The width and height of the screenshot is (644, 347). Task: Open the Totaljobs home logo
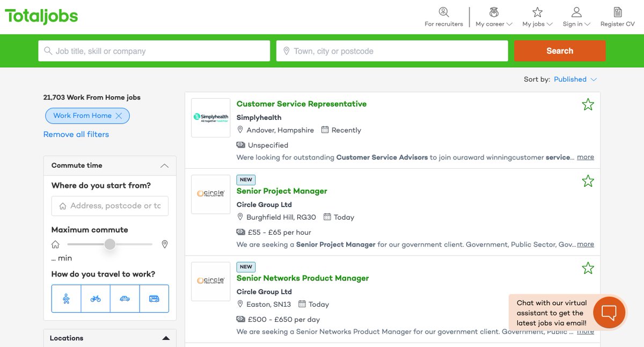(x=41, y=16)
